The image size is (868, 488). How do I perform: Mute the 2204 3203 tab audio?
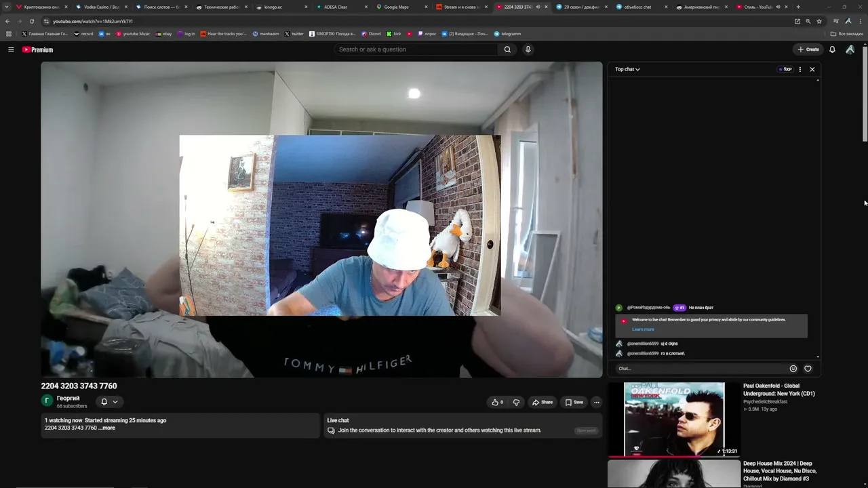pos(538,7)
